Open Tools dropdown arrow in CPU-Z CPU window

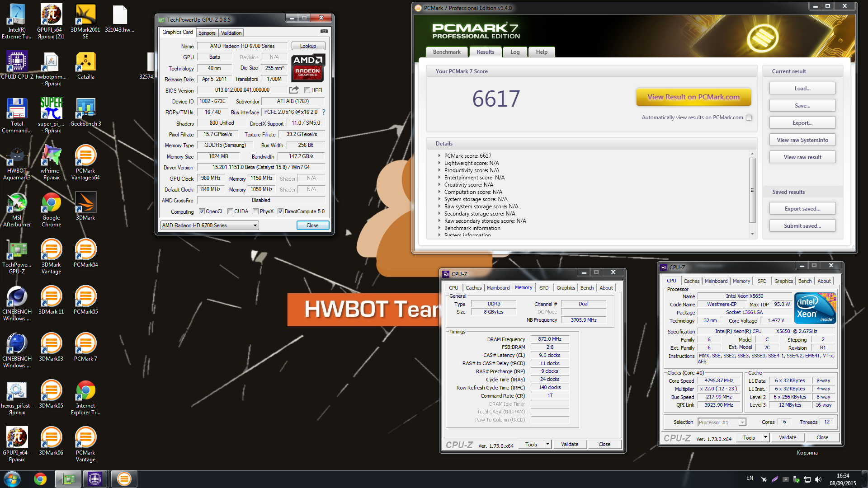[765, 437]
